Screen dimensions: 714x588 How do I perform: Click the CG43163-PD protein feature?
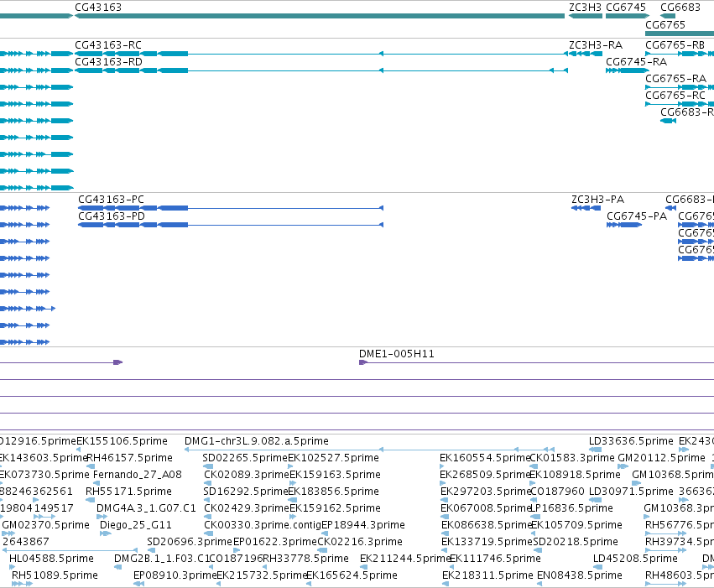pos(231,225)
